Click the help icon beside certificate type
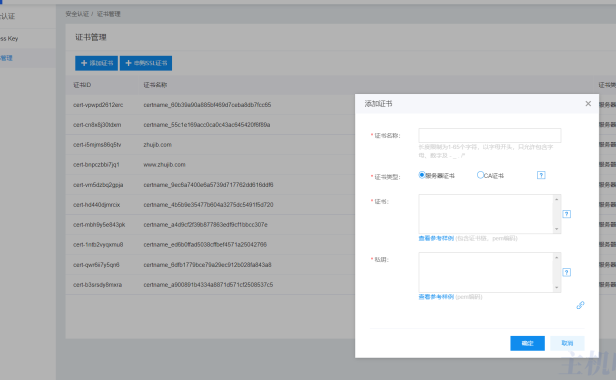Viewport: 616px width, 380px height. (x=541, y=175)
